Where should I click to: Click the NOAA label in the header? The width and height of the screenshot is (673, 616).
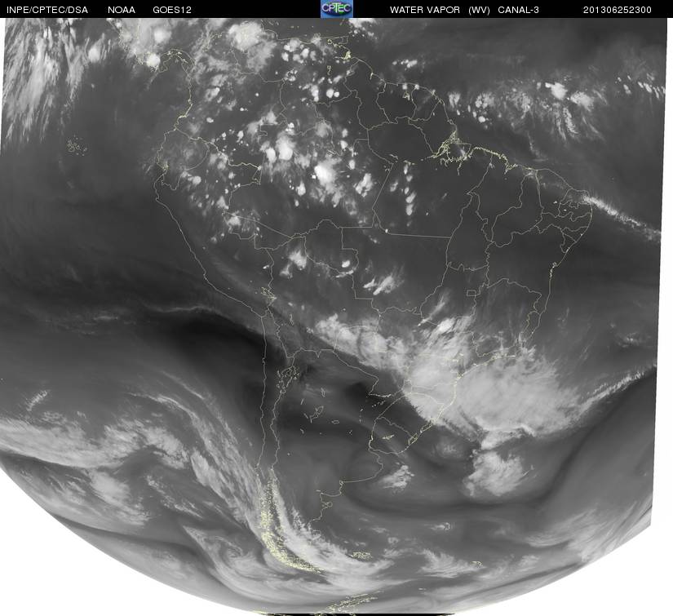(122, 10)
